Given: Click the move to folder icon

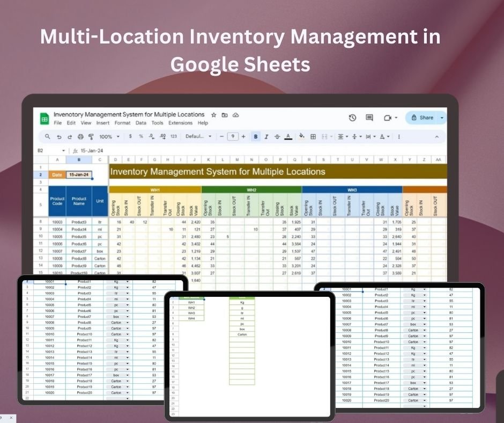Looking at the screenshot, I should pyautogui.click(x=225, y=115).
